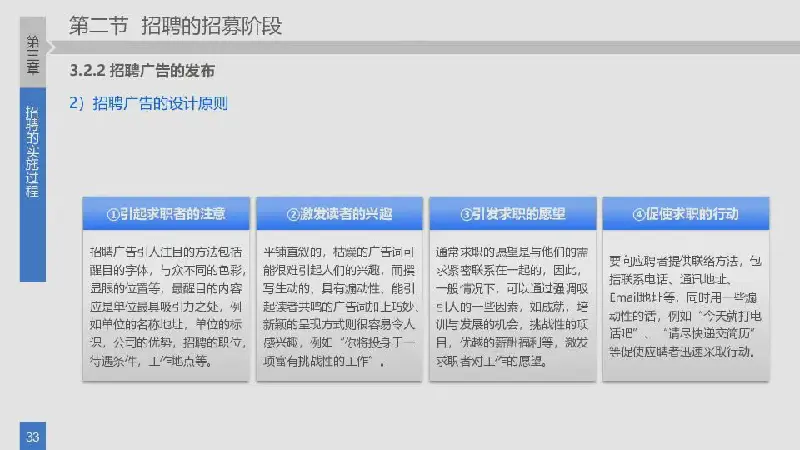The width and height of the screenshot is (800, 450).
Task: Click the body text under 促使求职的行动
Action: pos(685,306)
